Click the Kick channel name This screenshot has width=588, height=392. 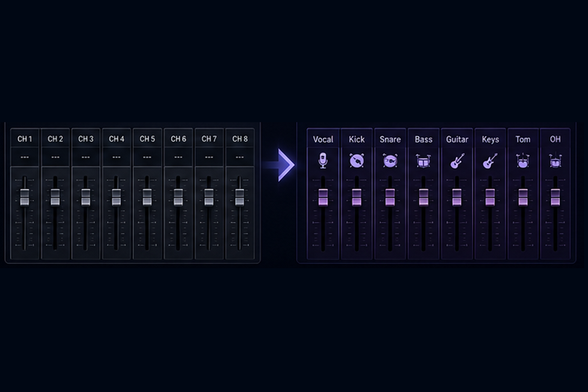356,139
